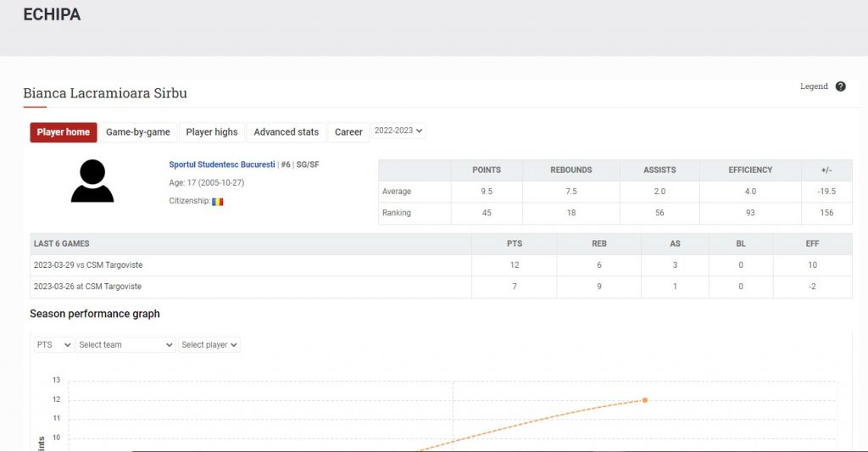Click the EFFICIENCY column header

[750, 170]
